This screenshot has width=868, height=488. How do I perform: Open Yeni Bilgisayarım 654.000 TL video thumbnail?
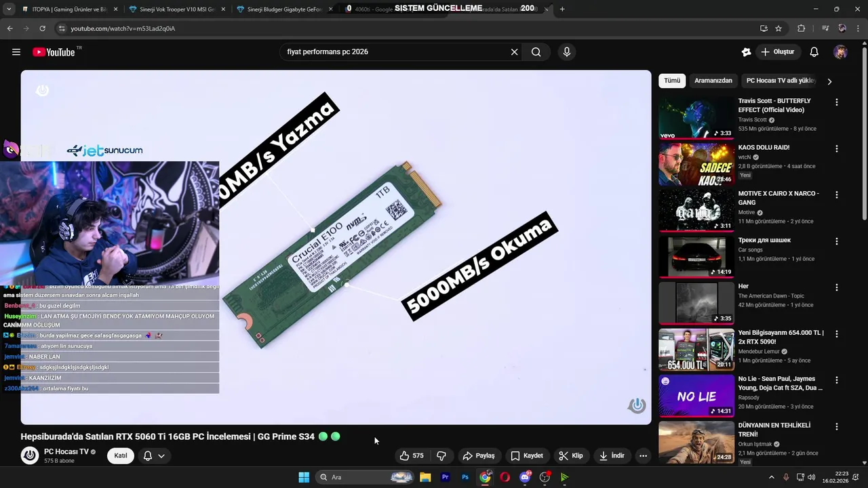[696, 350]
